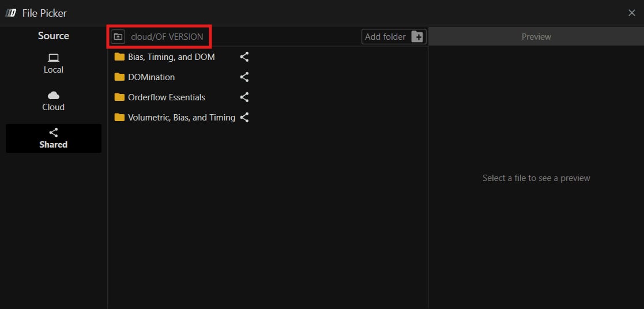Screen dimensions: 644x309
Task: Click the share icon beside DOMination
Action: pyautogui.click(x=244, y=77)
